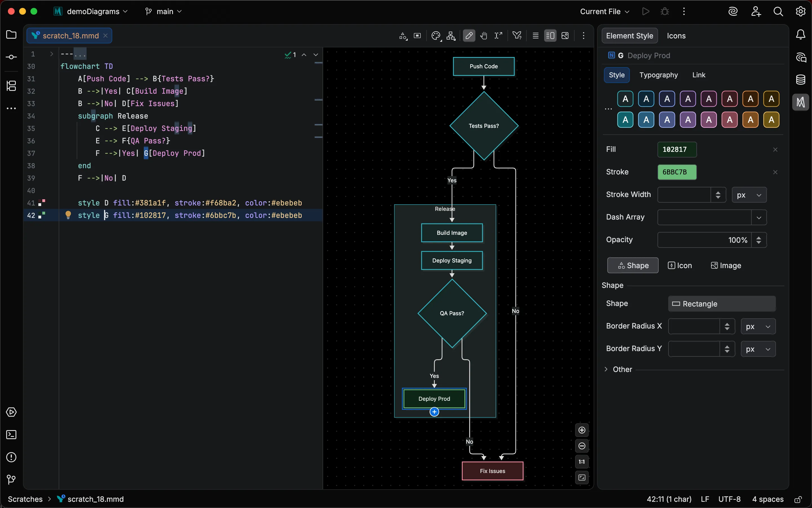Click the Mermaid help icon in toolbar
812x508 pixels.
[x=517, y=36]
